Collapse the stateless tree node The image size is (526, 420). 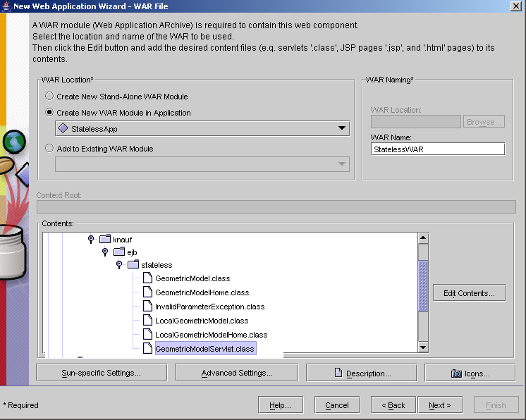point(119,265)
